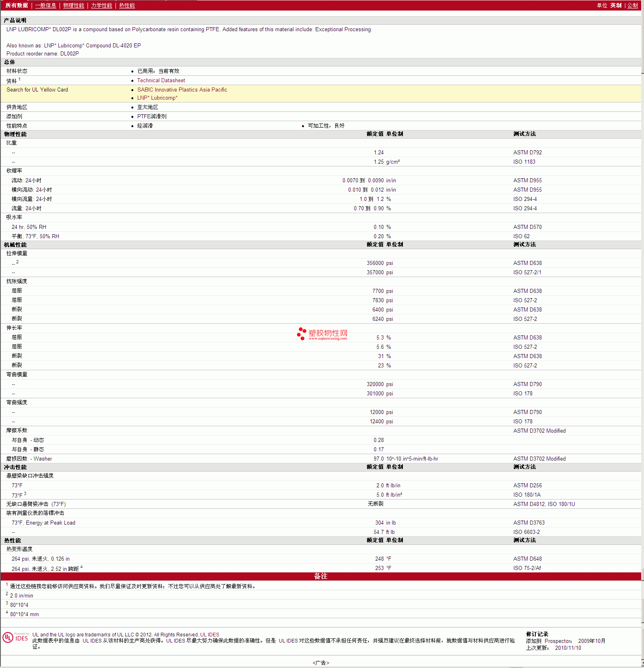Viewport: 644px width, 668px height.
Task: Open SABIC Innovative Plastics Asia Pacific link
Action: (x=182, y=90)
